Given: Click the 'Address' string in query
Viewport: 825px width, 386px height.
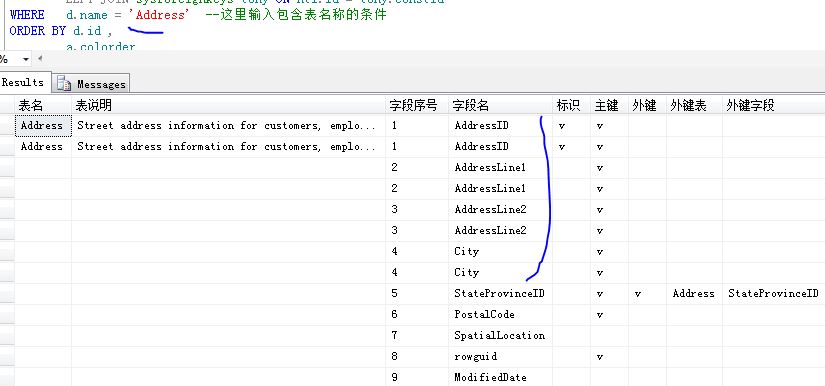Looking at the screenshot, I should tap(159, 15).
